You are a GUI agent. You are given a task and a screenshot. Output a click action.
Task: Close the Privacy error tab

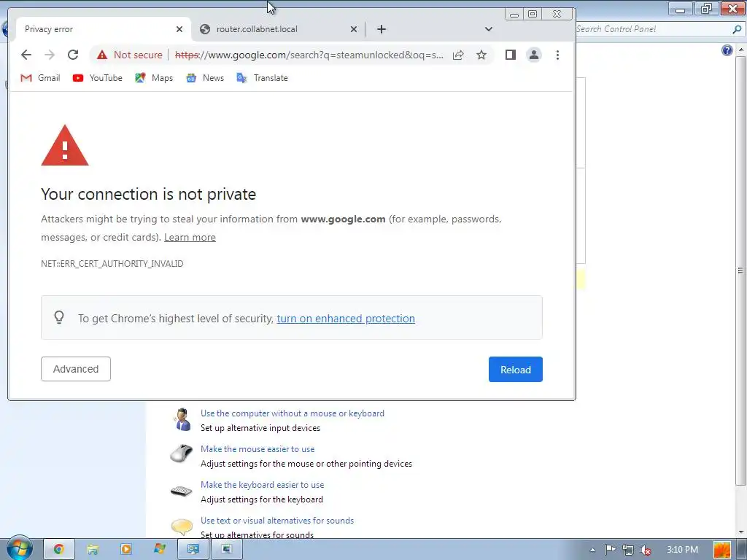pyautogui.click(x=179, y=29)
